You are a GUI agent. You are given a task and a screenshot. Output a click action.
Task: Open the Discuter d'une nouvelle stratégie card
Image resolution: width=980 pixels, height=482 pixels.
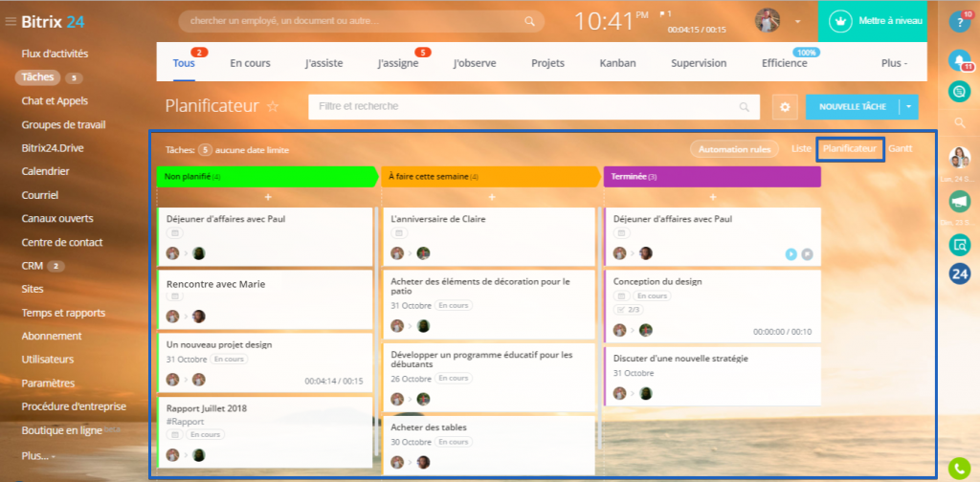point(712,377)
